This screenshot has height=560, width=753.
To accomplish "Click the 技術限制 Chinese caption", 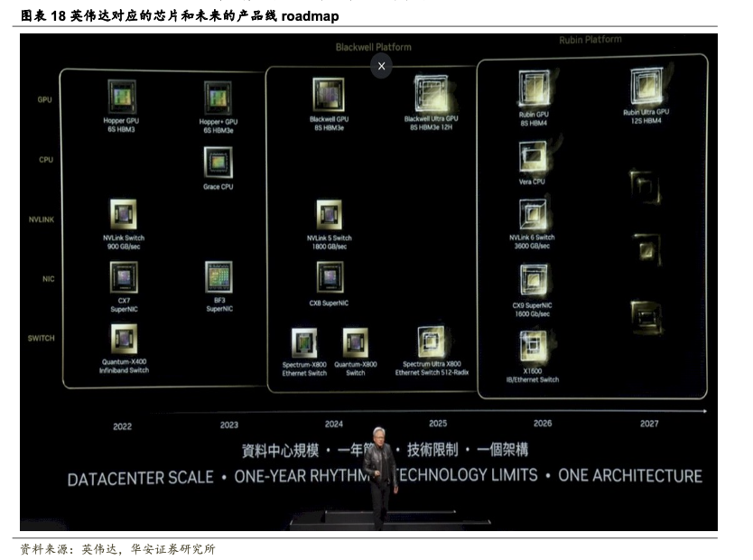I will [432, 450].
